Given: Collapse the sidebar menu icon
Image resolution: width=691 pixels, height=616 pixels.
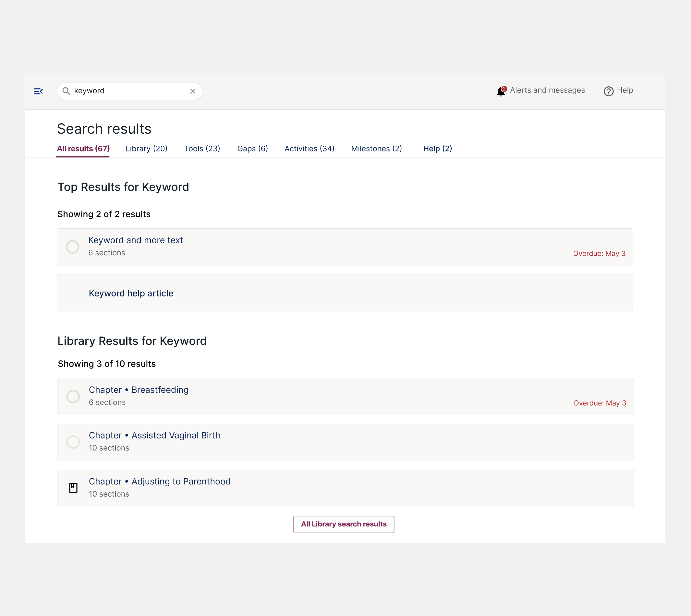Looking at the screenshot, I should (38, 91).
